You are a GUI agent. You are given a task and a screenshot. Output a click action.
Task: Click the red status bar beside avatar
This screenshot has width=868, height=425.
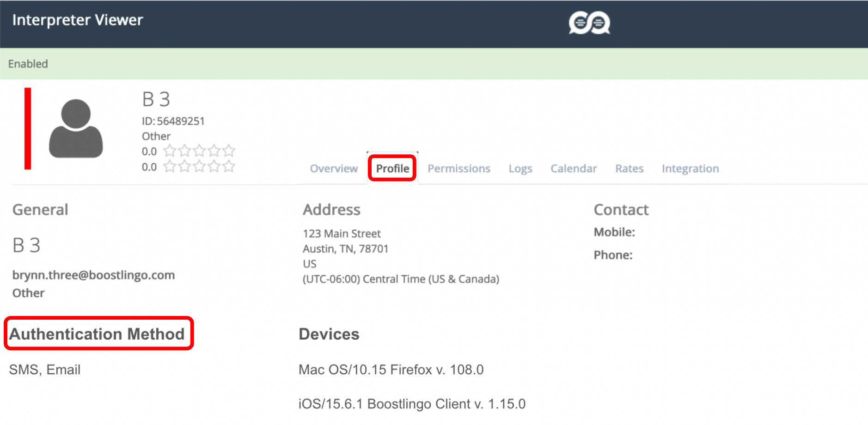(x=28, y=128)
